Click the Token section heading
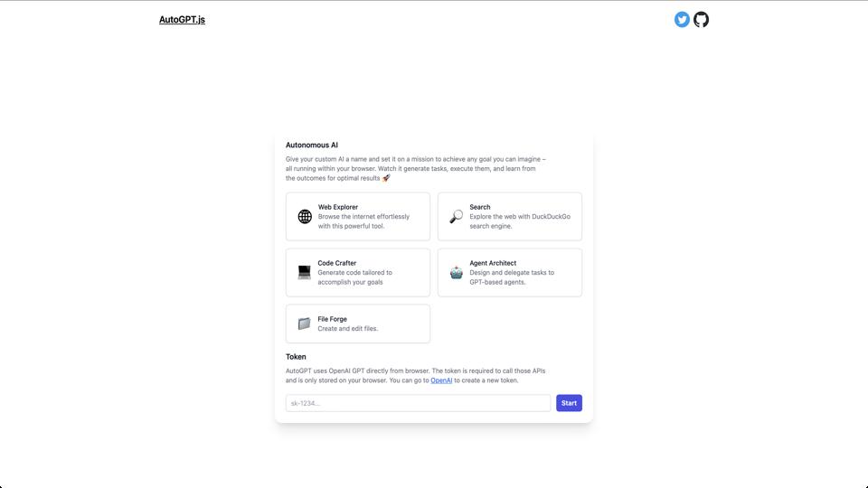The height and width of the screenshot is (488, 868). [296, 357]
